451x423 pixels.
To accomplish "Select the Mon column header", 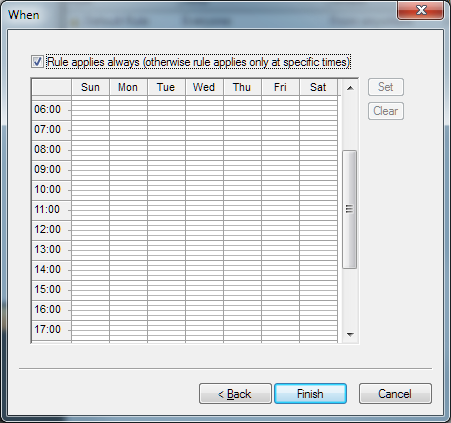I will coord(128,87).
